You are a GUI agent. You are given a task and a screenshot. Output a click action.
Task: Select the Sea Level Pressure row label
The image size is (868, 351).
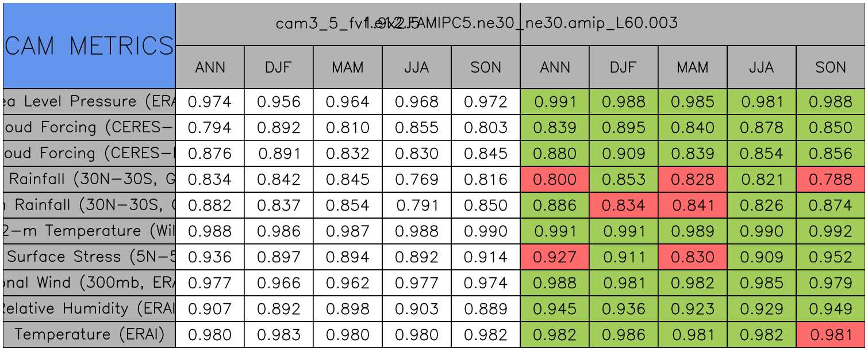(x=89, y=102)
